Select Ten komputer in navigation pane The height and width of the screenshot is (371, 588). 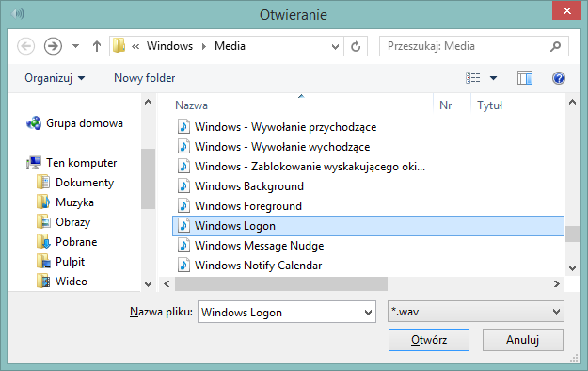tap(81, 163)
